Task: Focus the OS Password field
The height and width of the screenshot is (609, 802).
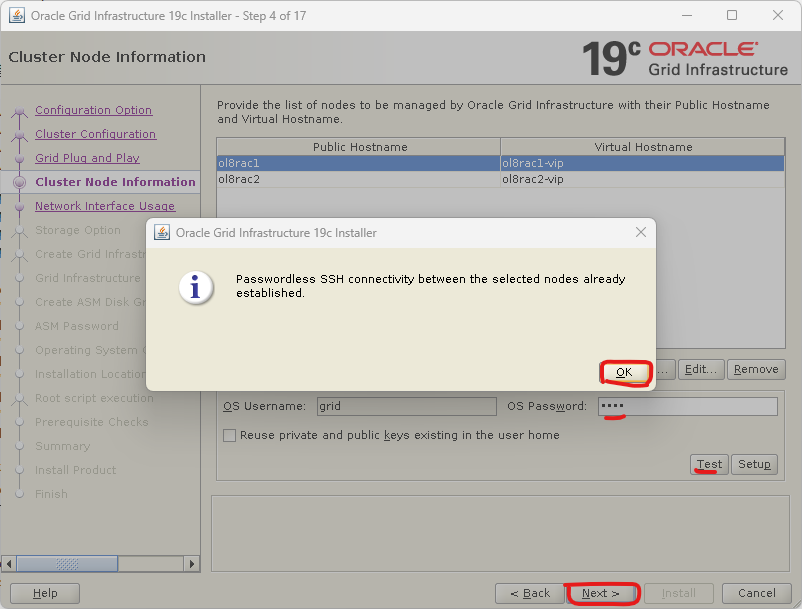Action: [688, 407]
